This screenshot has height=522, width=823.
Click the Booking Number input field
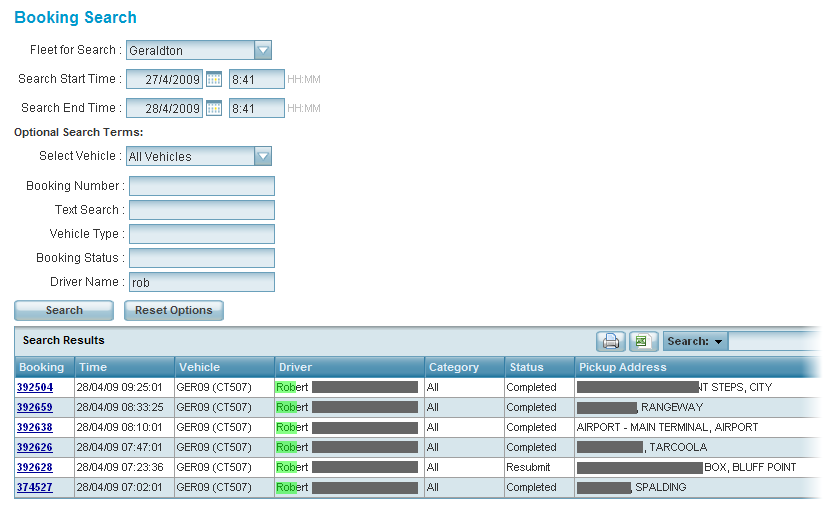[x=202, y=186]
